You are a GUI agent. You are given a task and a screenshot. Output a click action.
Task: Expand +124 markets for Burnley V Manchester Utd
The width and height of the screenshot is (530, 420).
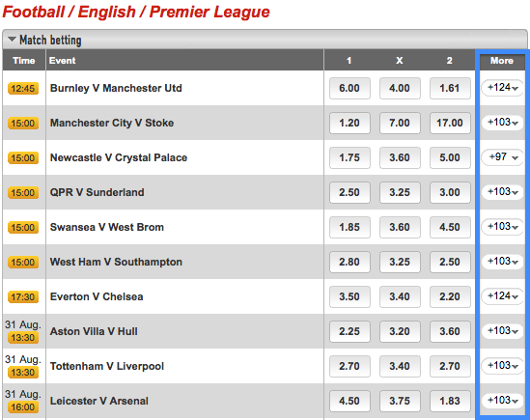point(502,88)
